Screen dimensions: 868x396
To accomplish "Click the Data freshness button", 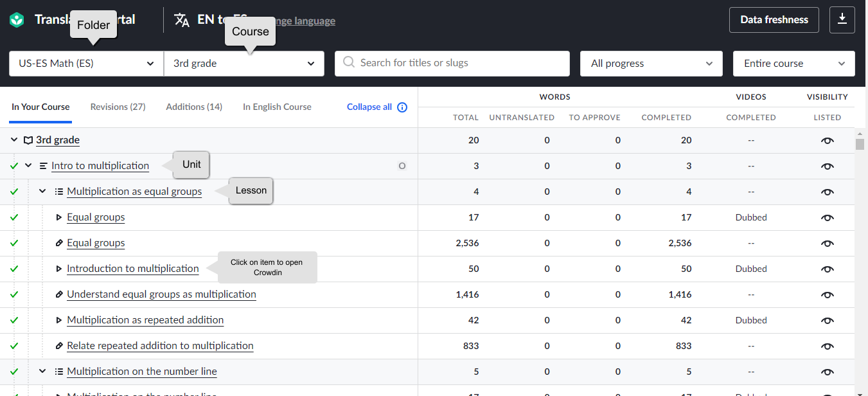I will tap(774, 19).
